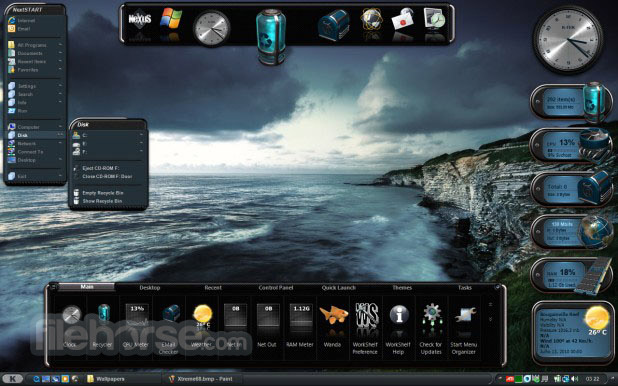This screenshot has height=386, width=618.
Task: Open the recycler widget showing 292 items
Action: (x=571, y=102)
